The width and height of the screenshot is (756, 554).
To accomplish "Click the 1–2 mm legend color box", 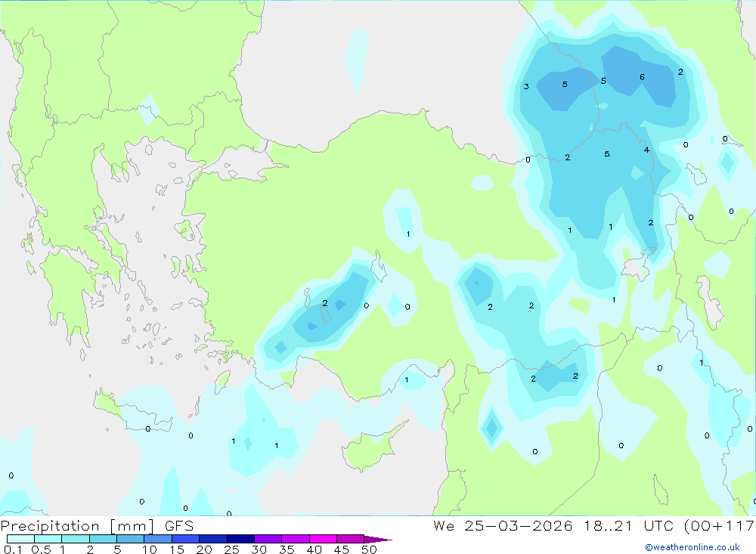I will tap(76, 539).
